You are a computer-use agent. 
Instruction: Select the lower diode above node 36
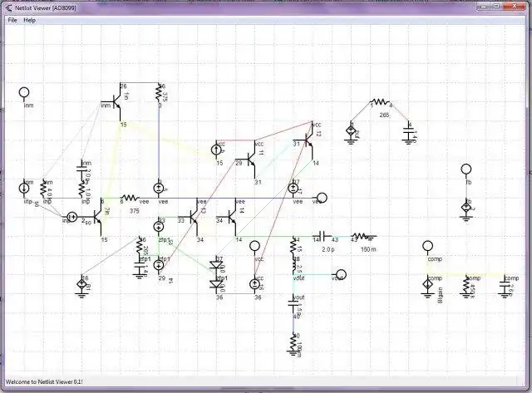(x=216, y=284)
